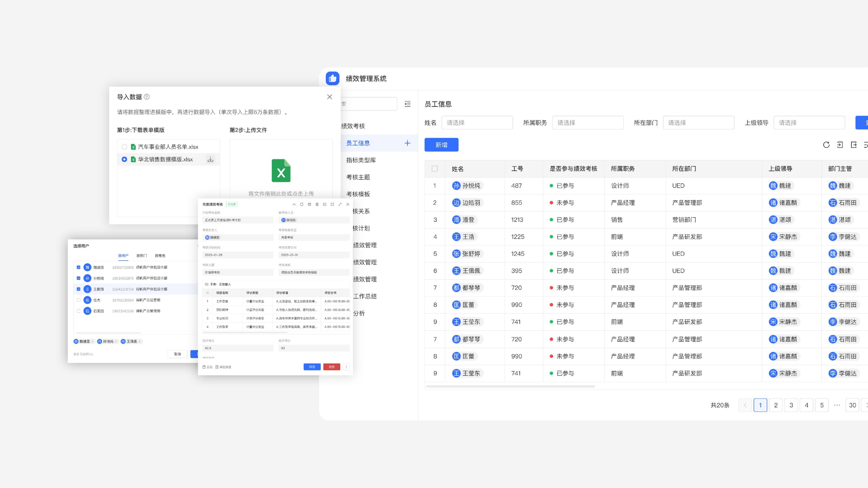The width and height of the screenshot is (868, 488).
Task: Check the 石雨田 user checkbox
Action: [x=78, y=311]
